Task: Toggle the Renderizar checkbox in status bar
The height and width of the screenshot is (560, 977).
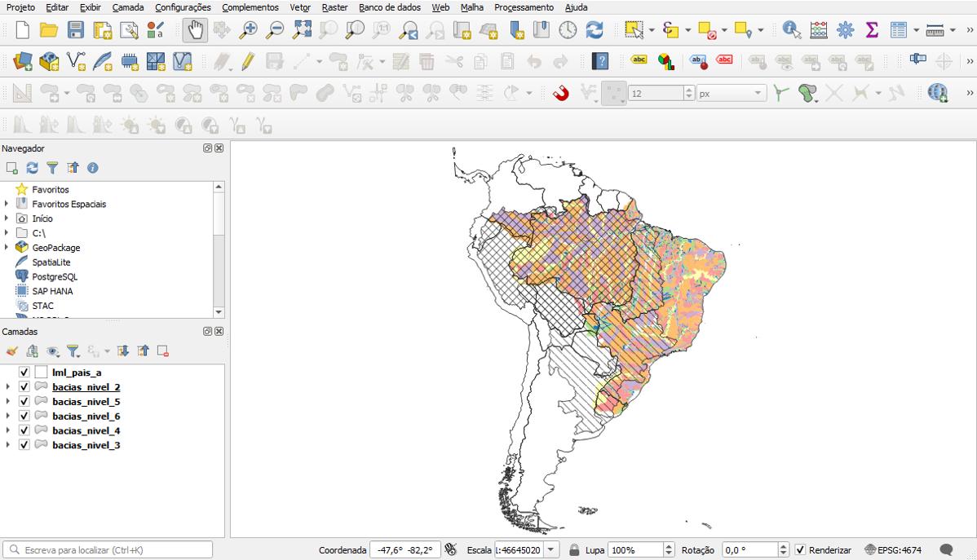Action: pos(800,550)
